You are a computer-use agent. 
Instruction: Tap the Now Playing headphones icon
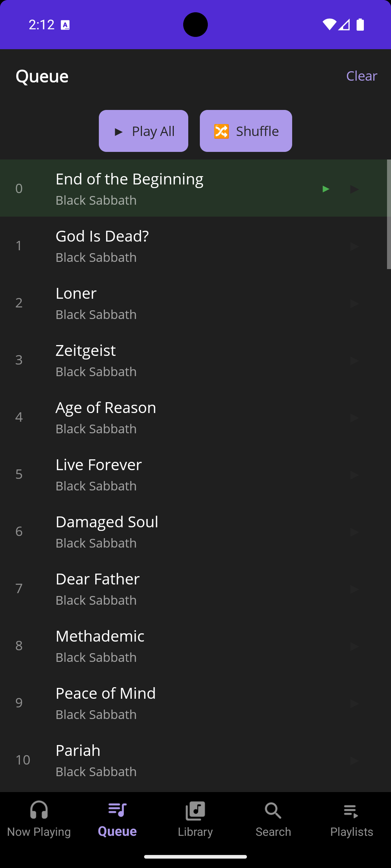click(39, 810)
